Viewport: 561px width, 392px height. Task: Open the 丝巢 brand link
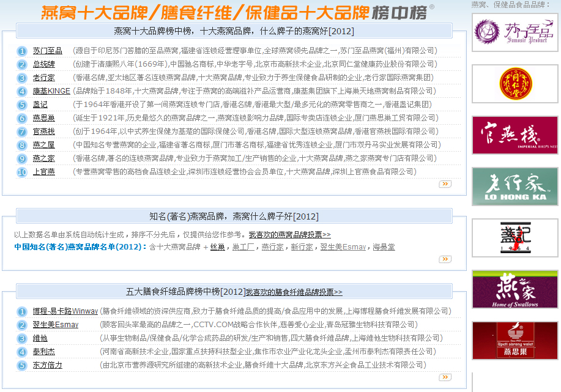coord(218,247)
